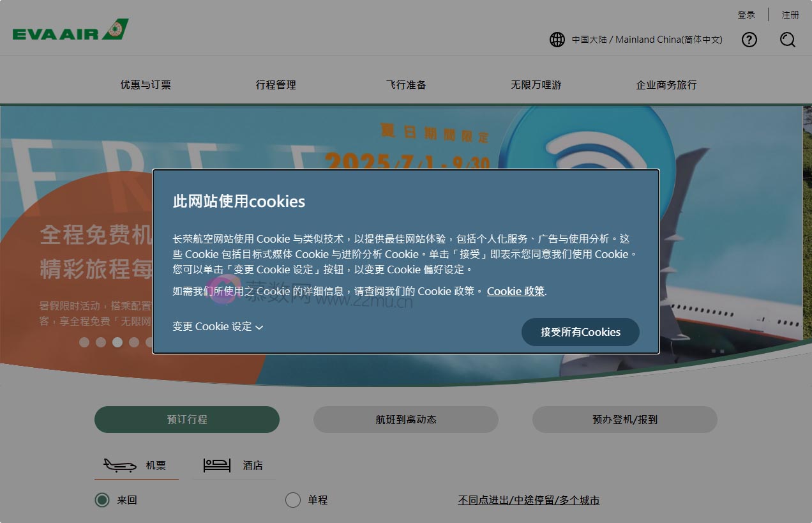
Task: Click the 接受所有Cookies button
Action: tap(580, 332)
